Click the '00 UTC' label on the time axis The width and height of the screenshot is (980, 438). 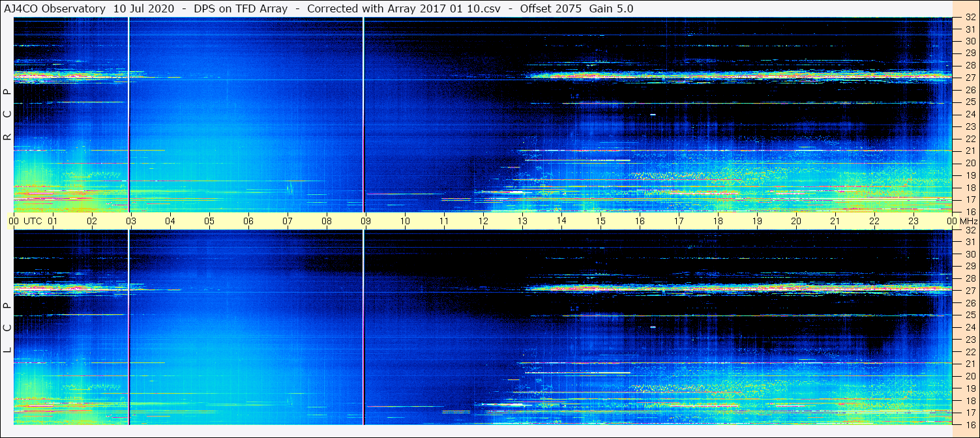tap(25, 221)
